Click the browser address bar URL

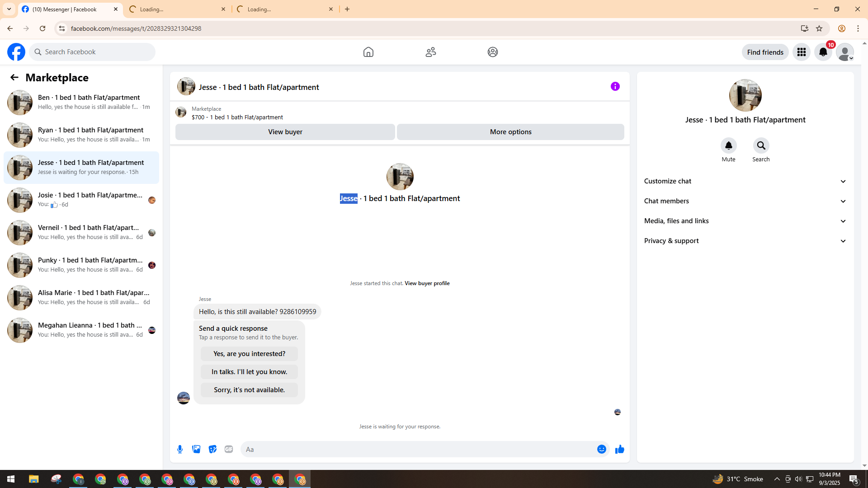(136, 28)
